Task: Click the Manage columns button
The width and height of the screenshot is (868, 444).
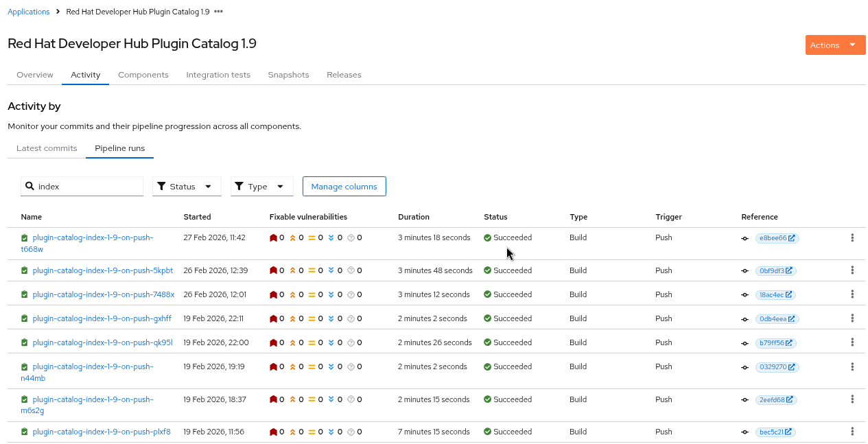Action: pos(344,187)
